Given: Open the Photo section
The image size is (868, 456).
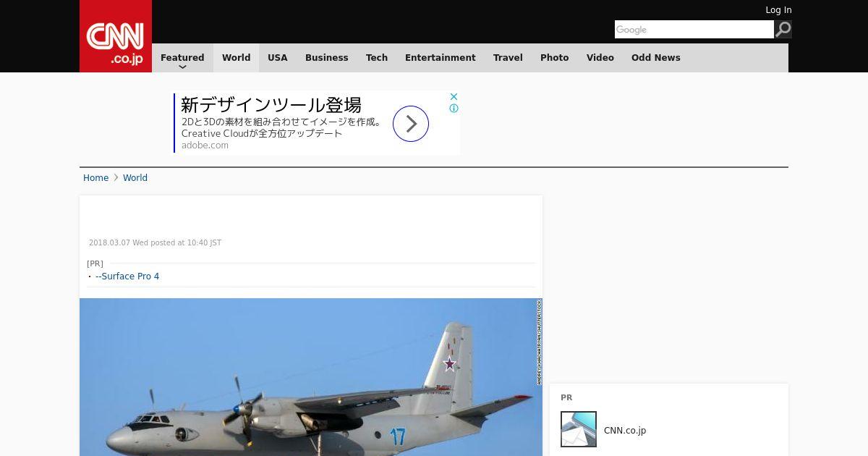Looking at the screenshot, I should click(x=555, y=58).
